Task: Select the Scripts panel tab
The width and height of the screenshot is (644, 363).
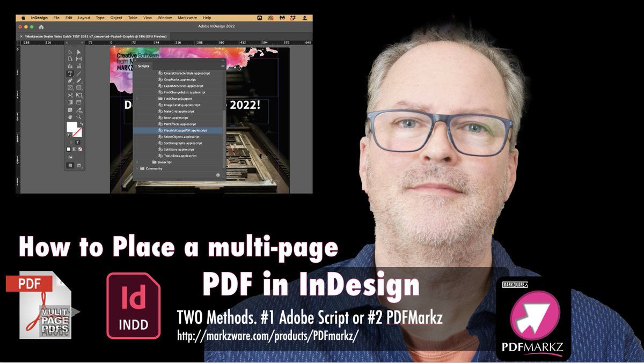Action: pyautogui.click(x=143, y=66)
